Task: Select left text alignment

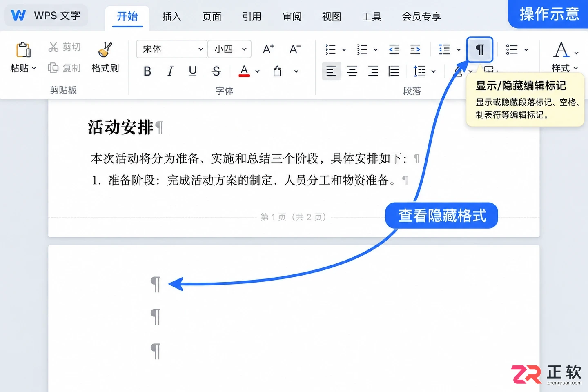Action: [x=332, y=71]
